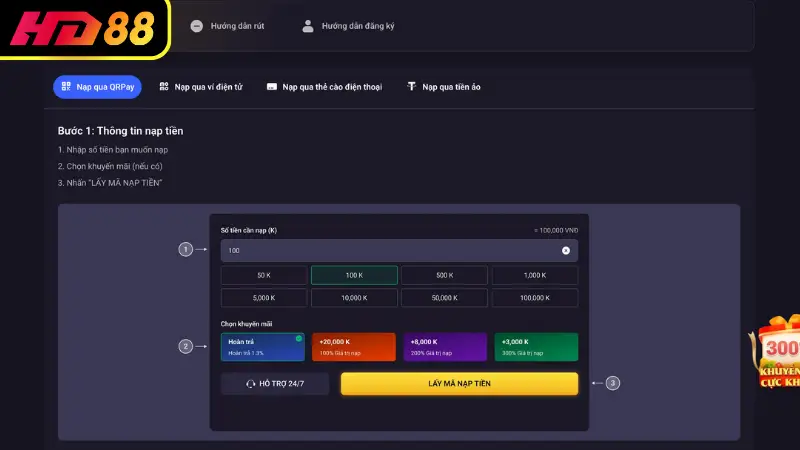Pick the +8,000 K 200% purple promotion
800x450 pixels.
[x=444, y=347]
